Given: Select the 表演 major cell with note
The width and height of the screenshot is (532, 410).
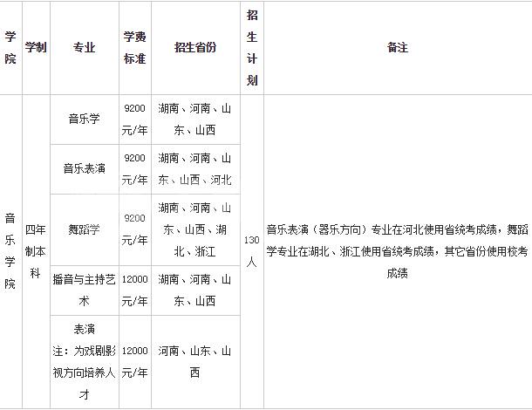Looking at the screenshot, I should [85, 361].
